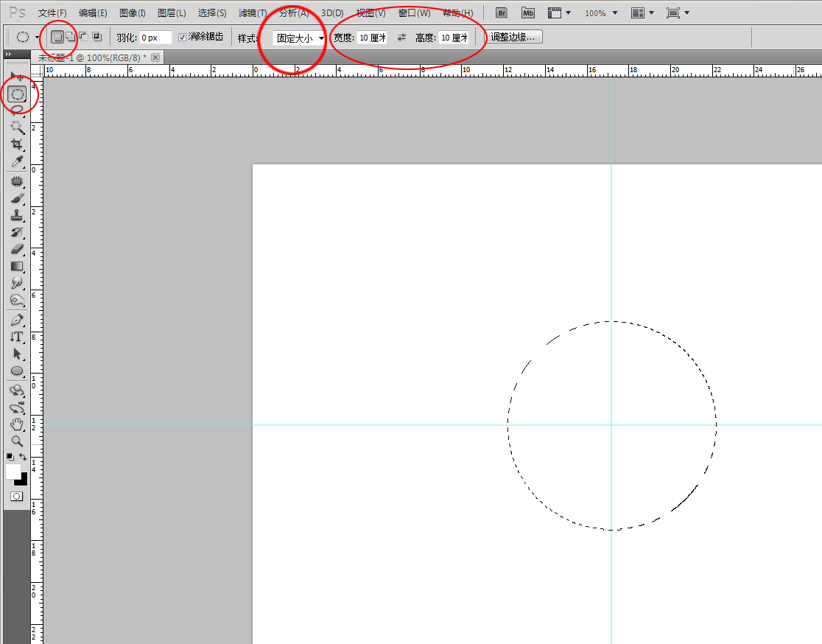This screenshot has width=822, height=644.
Task: Open the 文件(F) menu
Action: point(52,13)
